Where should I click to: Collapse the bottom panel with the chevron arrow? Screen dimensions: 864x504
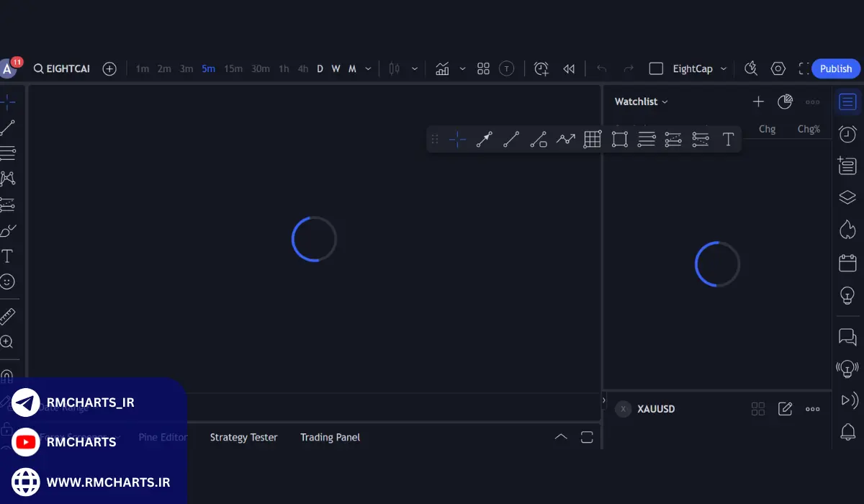(x=561, y=437)
